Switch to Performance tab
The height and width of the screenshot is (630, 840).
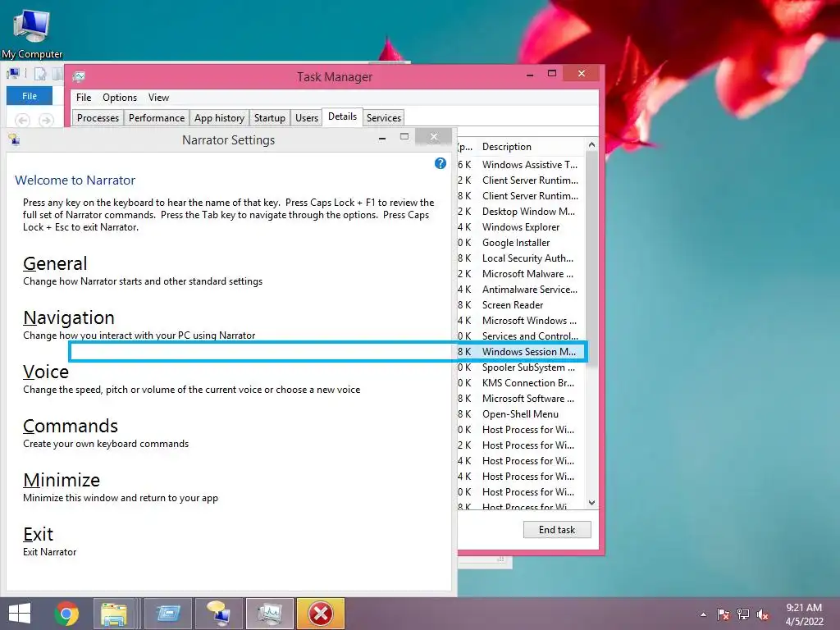click(157, 118)
